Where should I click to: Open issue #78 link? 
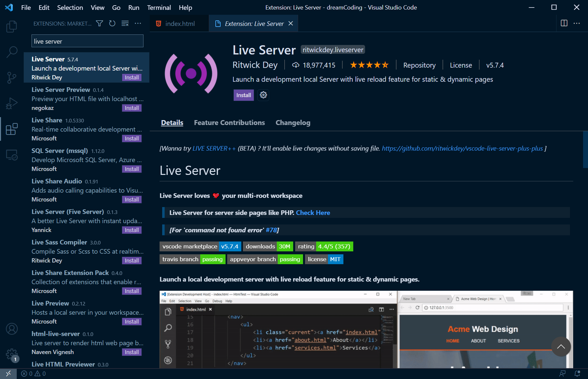(x=271, y=230)
